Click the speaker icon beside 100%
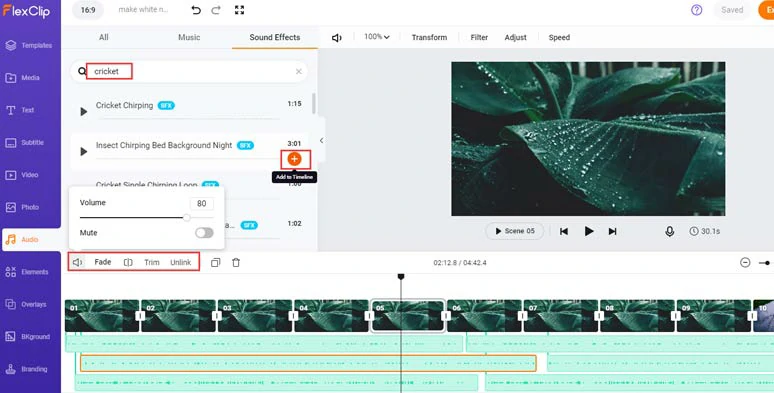 337,38
